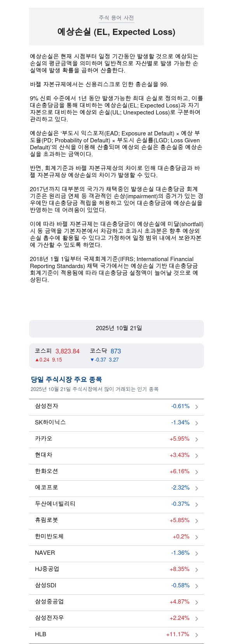Expand the 한미반도체 row chevron
Viewport: 233px width, 644px height.
pos(196,537)
